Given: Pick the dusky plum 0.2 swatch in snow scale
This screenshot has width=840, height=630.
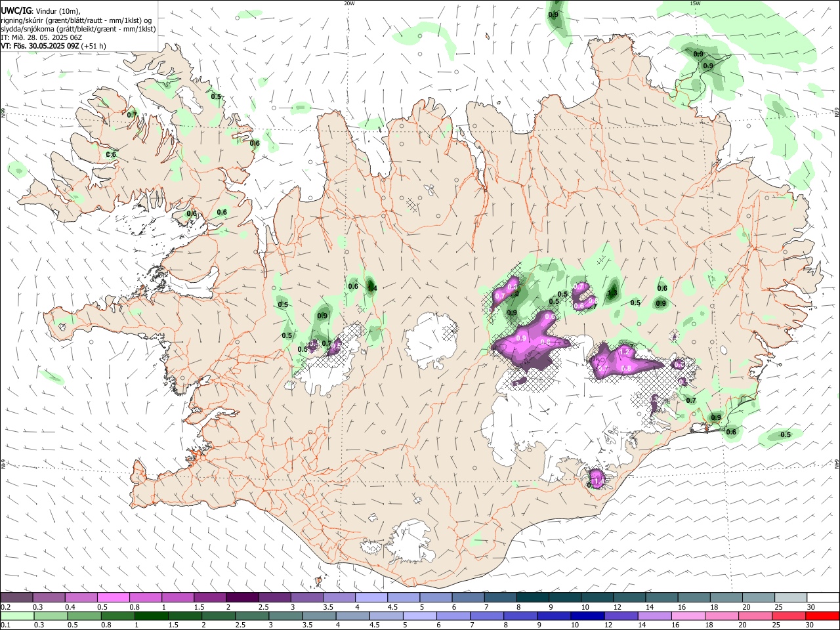Looking at the screenshot, I should point(16,597).
